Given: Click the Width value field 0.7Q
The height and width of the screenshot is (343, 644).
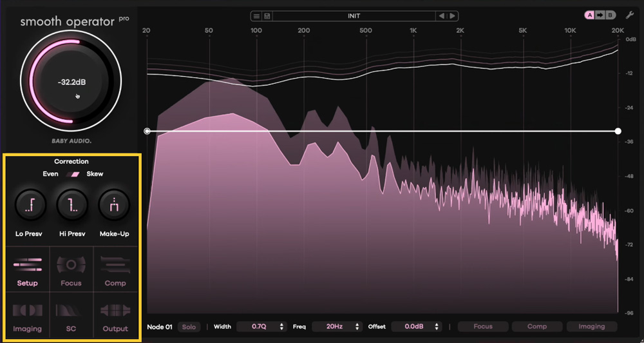Looking at the screenshot, I should coord(258,327).
